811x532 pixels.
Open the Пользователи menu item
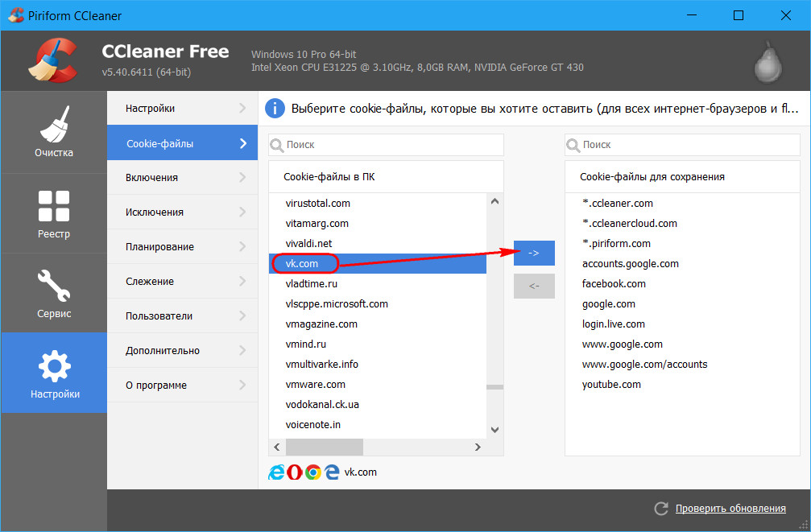(182, 315)
